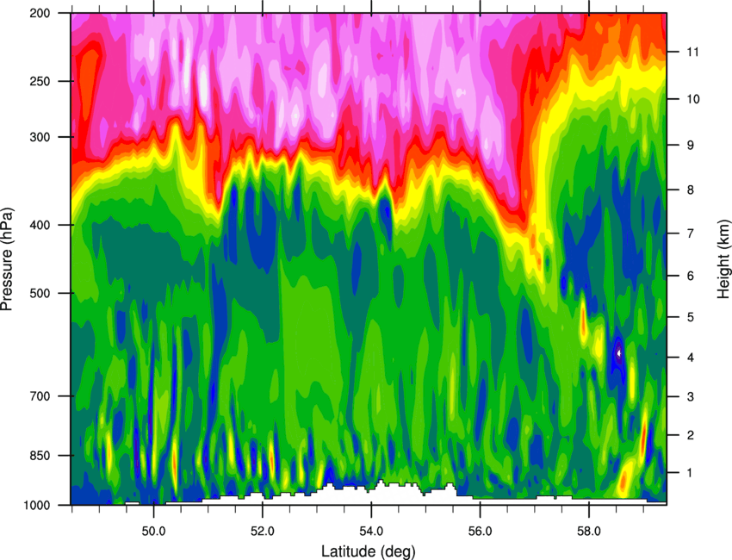Click the 850 pressure tick label
The height and width of the screenshot is (560, 732).
40,456
